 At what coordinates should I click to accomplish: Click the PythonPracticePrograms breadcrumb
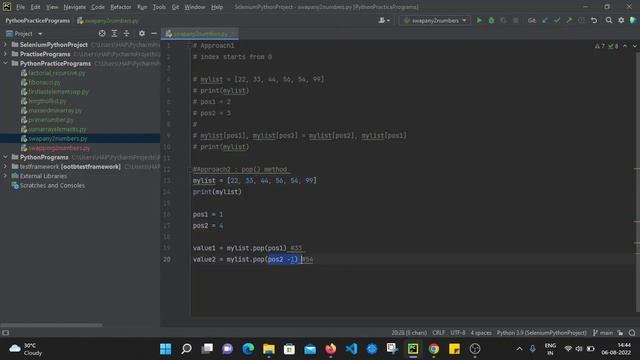[38, 20]
